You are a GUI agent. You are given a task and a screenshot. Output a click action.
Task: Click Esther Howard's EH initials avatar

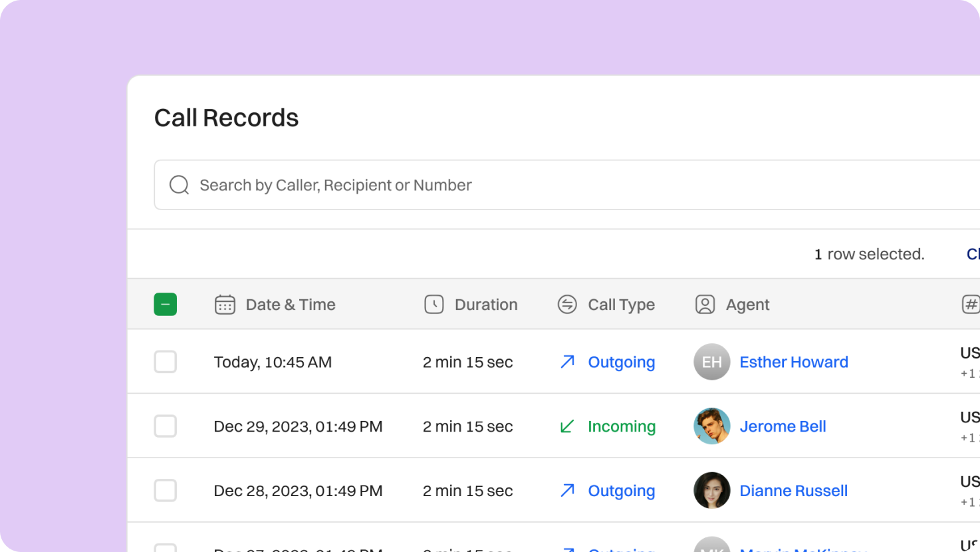tap(711, 362)
